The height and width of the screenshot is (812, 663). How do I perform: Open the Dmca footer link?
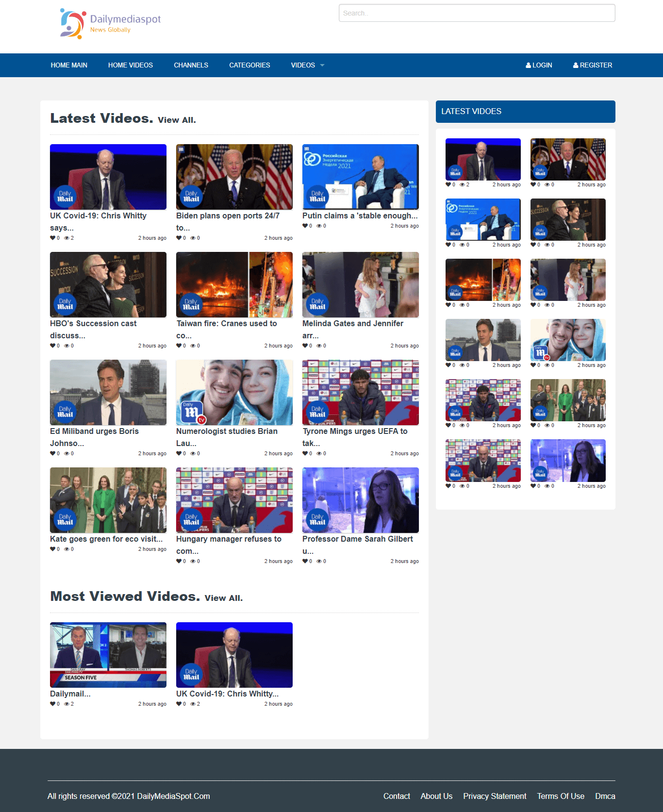pyautogui.click(x=605, y=796)
